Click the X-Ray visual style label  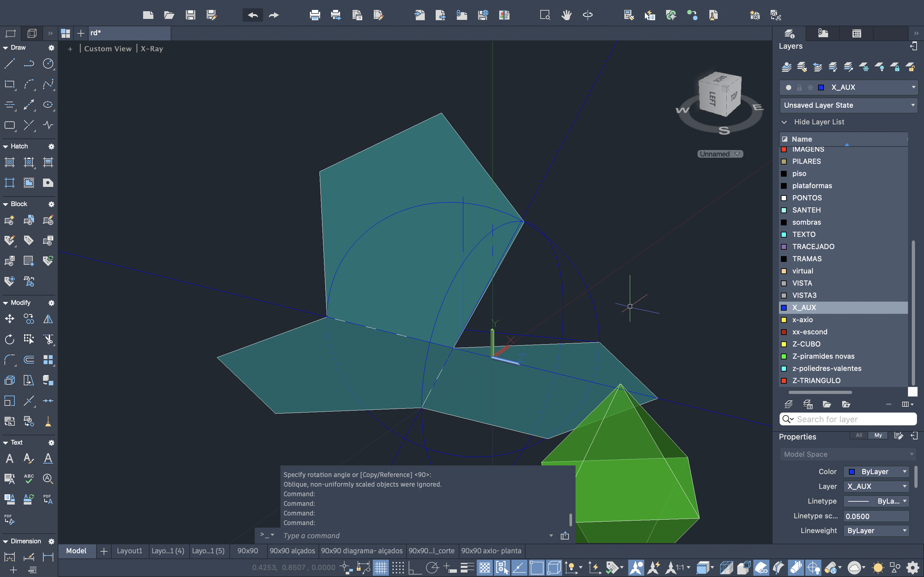click(152, 49)
